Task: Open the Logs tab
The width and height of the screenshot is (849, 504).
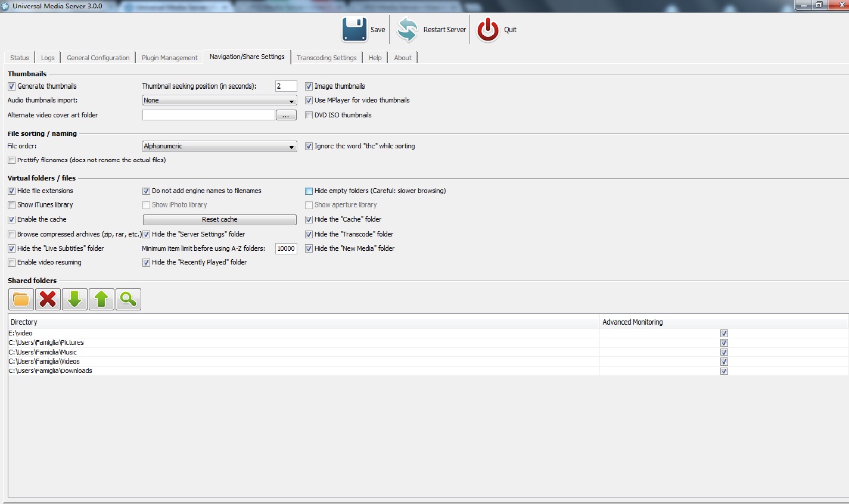Action: (48, 58)
